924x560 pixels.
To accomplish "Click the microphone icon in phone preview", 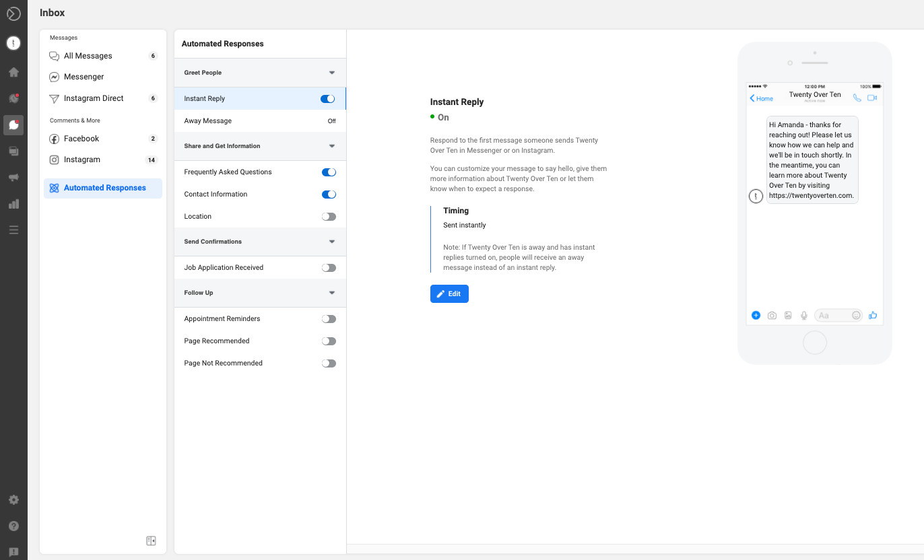I will point(803,315).
